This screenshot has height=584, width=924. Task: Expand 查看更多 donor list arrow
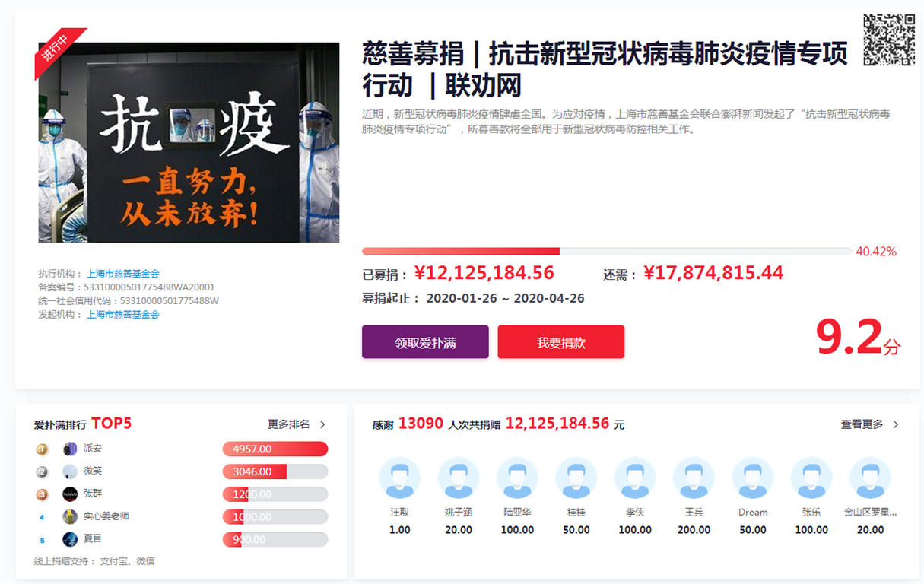[x=896, y=424]
